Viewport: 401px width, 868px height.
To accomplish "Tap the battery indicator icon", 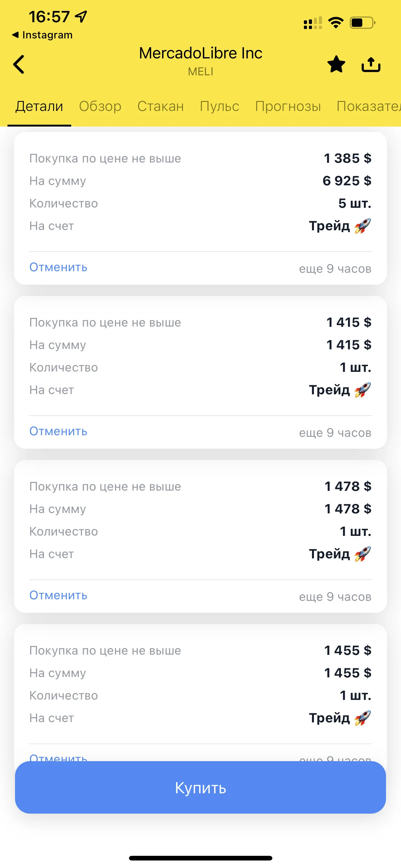I will 363,22.
